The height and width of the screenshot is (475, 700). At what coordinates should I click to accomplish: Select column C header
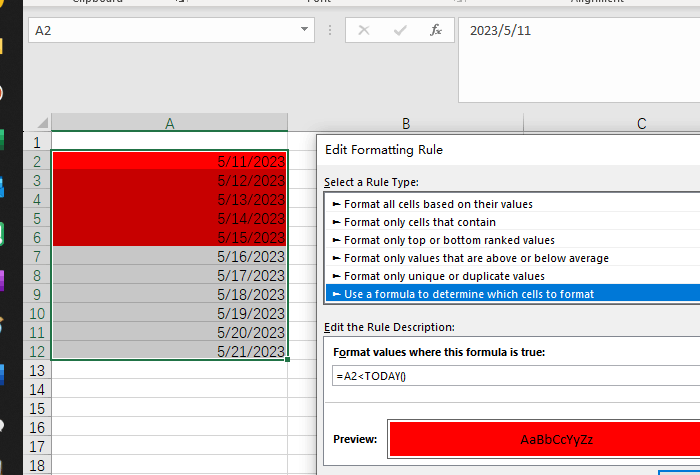pos(642,123)
